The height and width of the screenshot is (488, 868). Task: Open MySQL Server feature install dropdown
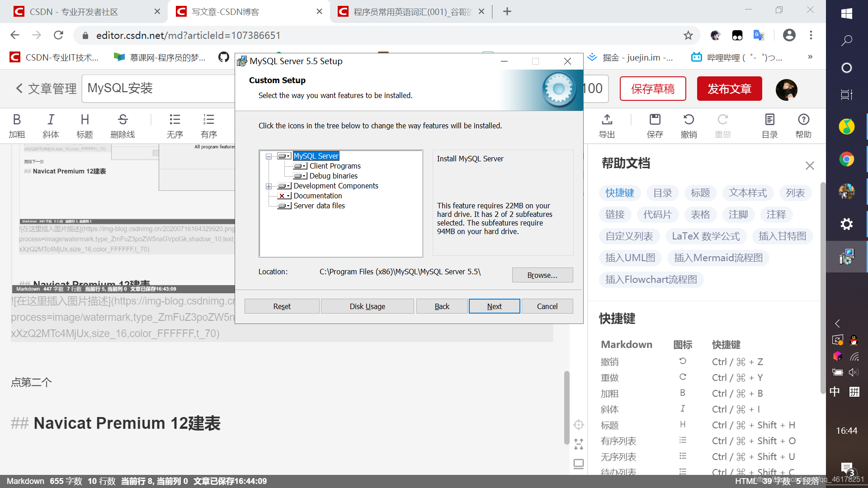point(284,156)
